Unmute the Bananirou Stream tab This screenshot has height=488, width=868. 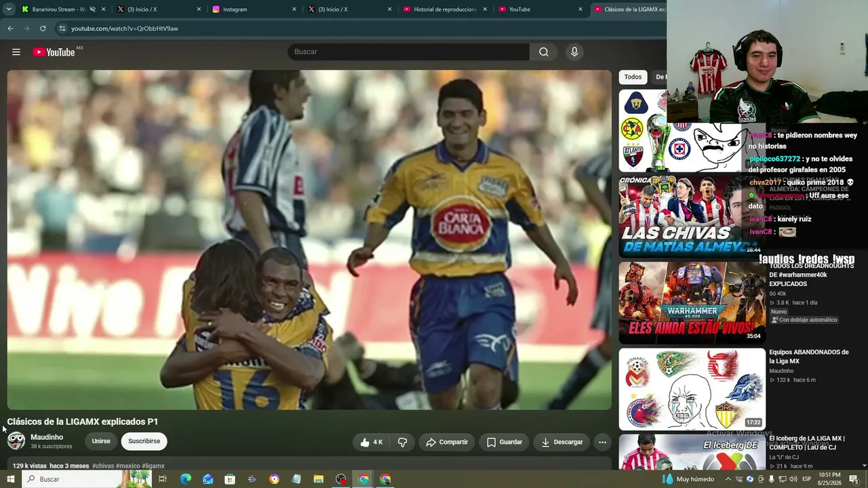click(92, 9)
